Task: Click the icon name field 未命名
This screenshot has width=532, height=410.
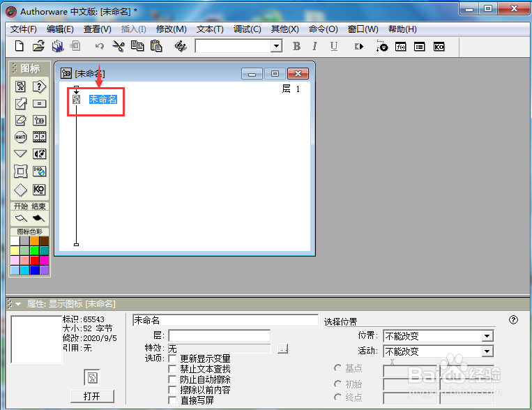Action: (x=225, y=320)
